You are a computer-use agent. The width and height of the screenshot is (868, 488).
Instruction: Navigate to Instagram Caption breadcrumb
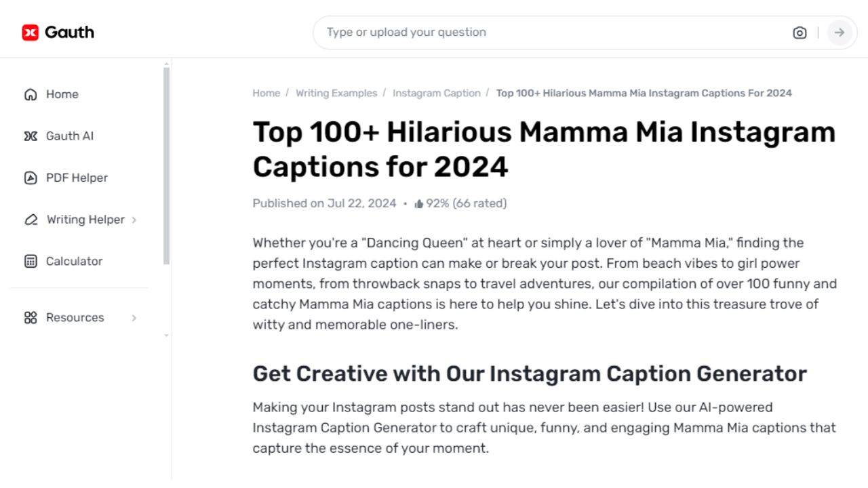436,93
